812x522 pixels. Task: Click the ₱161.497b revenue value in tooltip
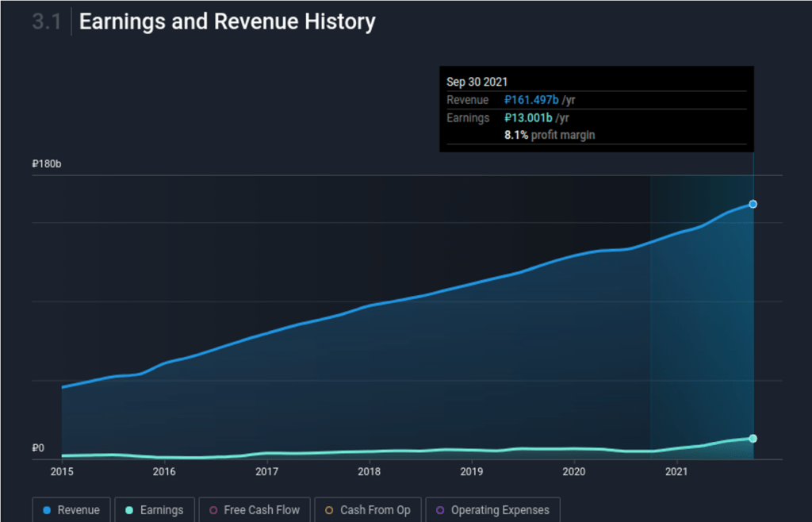pyautogui.click(x=531, y=100)
